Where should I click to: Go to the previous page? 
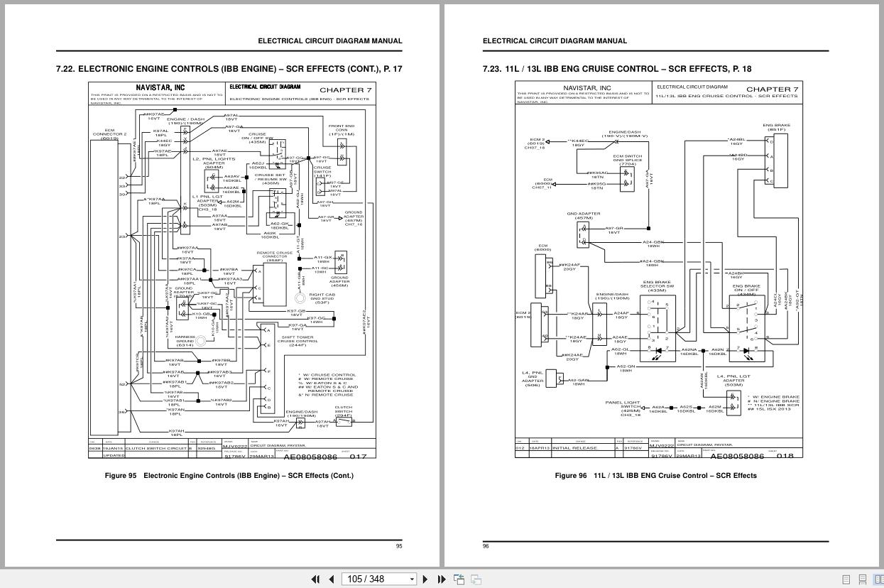tap(331, 579)
